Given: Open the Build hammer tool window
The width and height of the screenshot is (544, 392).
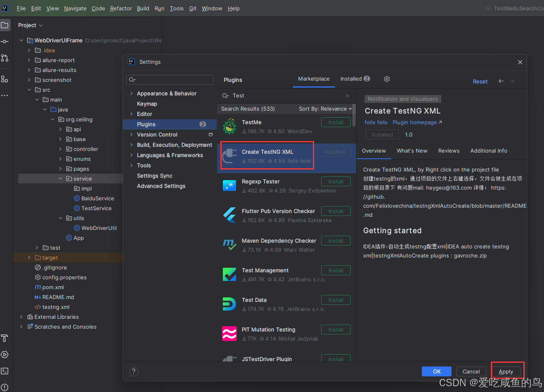Looking at the screenshot, I should coord(5,338).
